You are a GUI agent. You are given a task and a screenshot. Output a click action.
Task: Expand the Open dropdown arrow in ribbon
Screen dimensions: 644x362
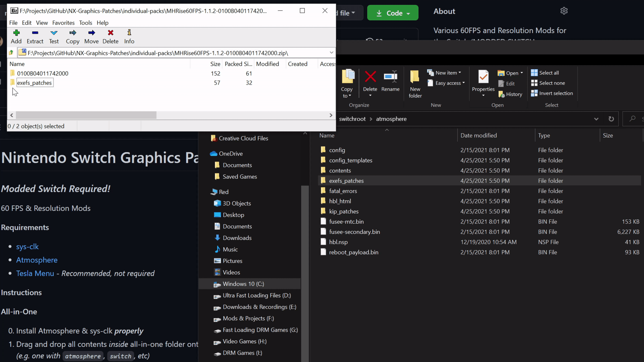[521, 73]
